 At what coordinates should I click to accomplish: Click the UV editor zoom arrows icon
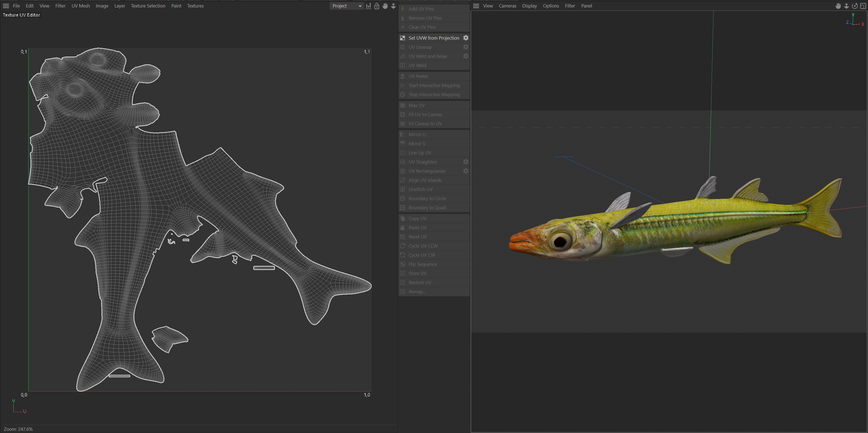coord(393,6)
